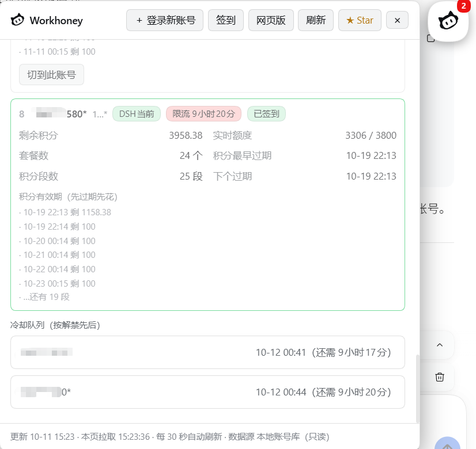Click the 积分最早过期 10-19 22:13 value
Screen dimensions: 476x449
371,156
